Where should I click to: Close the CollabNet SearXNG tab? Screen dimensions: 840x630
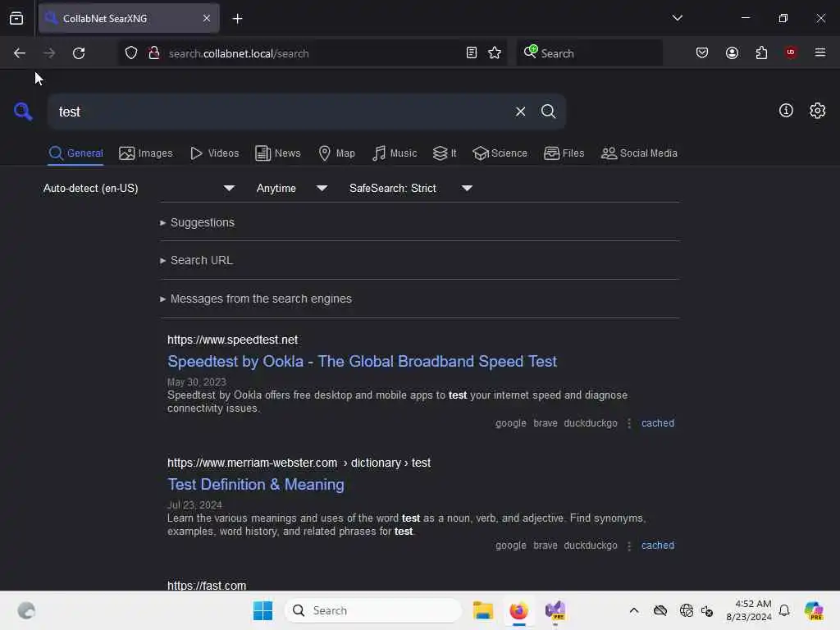pyautogui.click(x=207, y=19)
